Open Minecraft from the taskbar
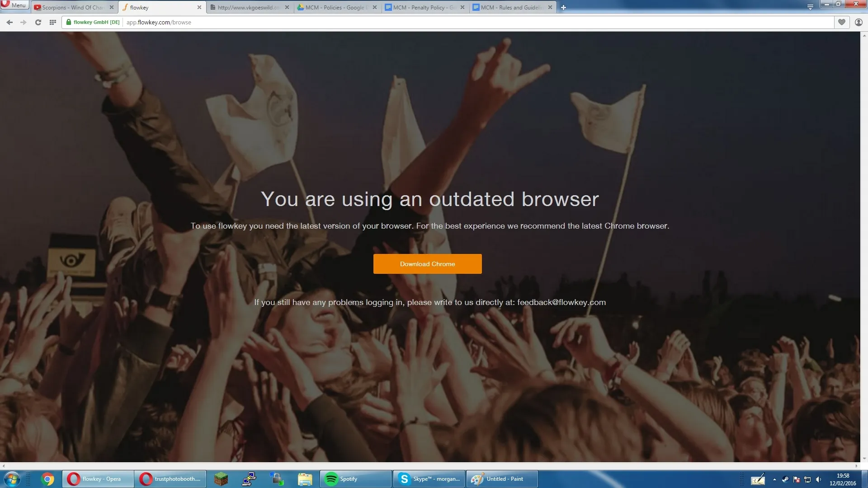Viewport: 868px width, 488px height. point(221,479)
